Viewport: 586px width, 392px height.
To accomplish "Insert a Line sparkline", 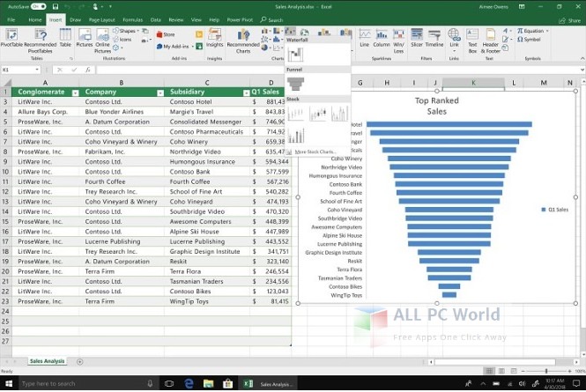I will [x=365, y=38].
